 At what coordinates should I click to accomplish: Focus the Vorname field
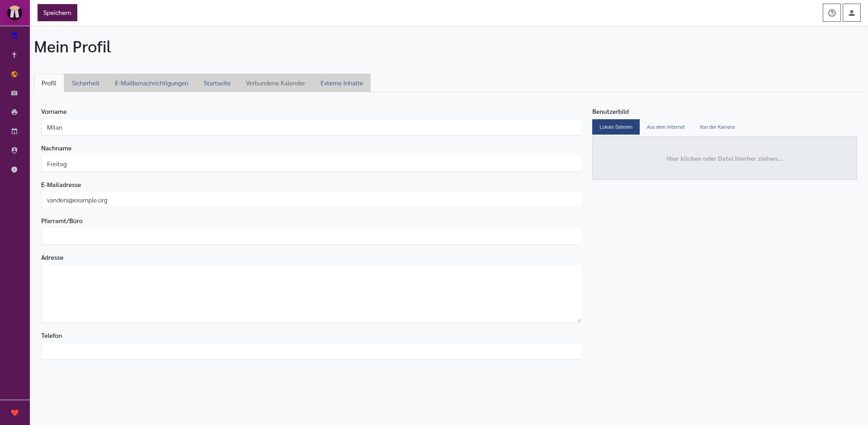point(311,127)
